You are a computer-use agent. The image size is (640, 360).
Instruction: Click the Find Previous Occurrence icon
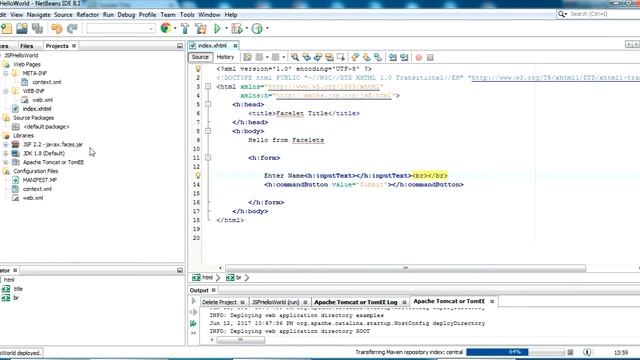(306, 57)
